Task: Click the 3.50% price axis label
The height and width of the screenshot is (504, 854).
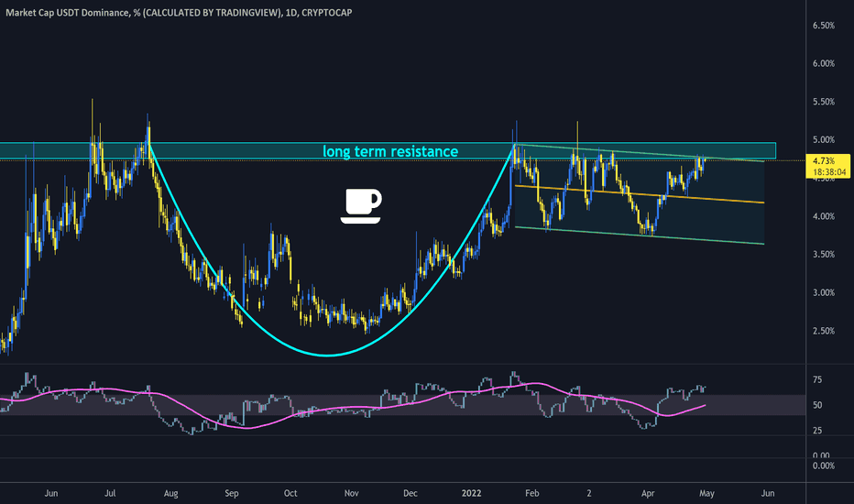Action: (x=824, y=255)
